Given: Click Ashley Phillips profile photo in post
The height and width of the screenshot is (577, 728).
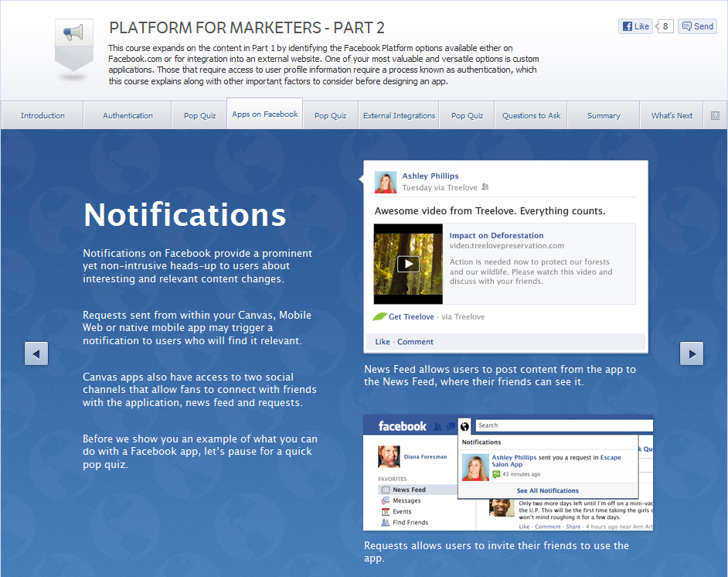Looking at the screenshot, I should coord(386,182).
